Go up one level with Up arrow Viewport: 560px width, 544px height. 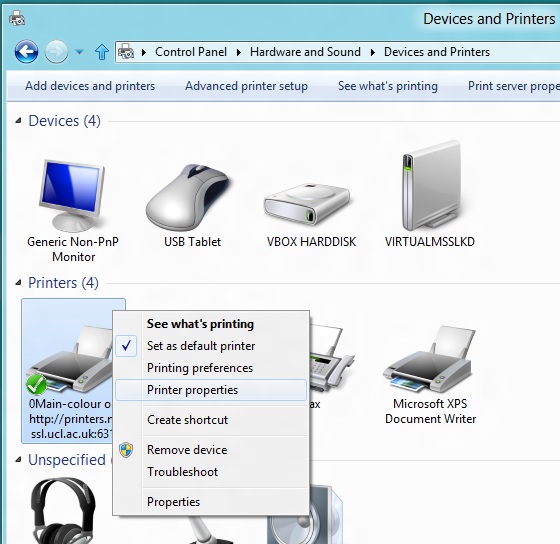click(102, 52)
